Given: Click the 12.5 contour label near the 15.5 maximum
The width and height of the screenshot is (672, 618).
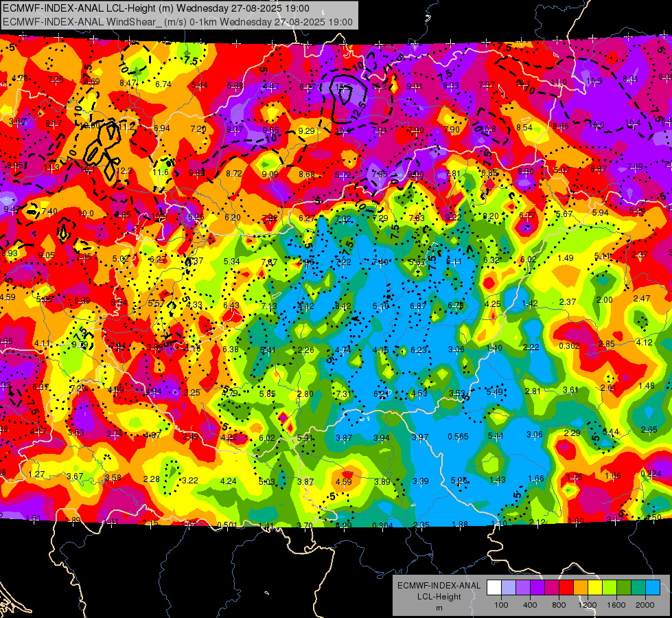Looking at the screenshot, I should 358,109.
